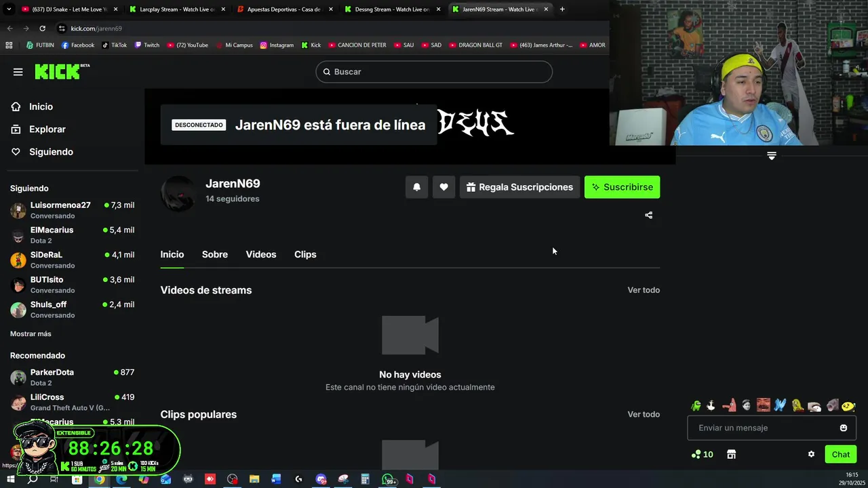
Task: Click JarenN69 profile avatar
Action: pos(178,193)
